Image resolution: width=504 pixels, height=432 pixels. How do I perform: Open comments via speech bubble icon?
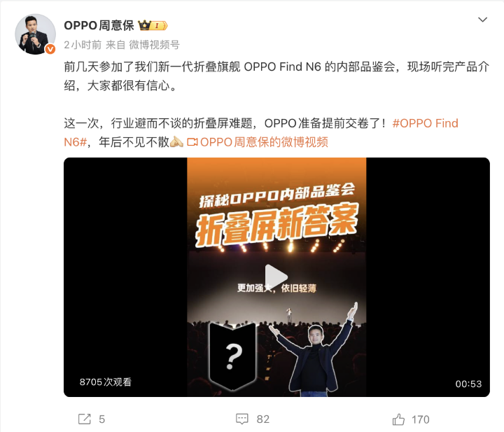242,419
